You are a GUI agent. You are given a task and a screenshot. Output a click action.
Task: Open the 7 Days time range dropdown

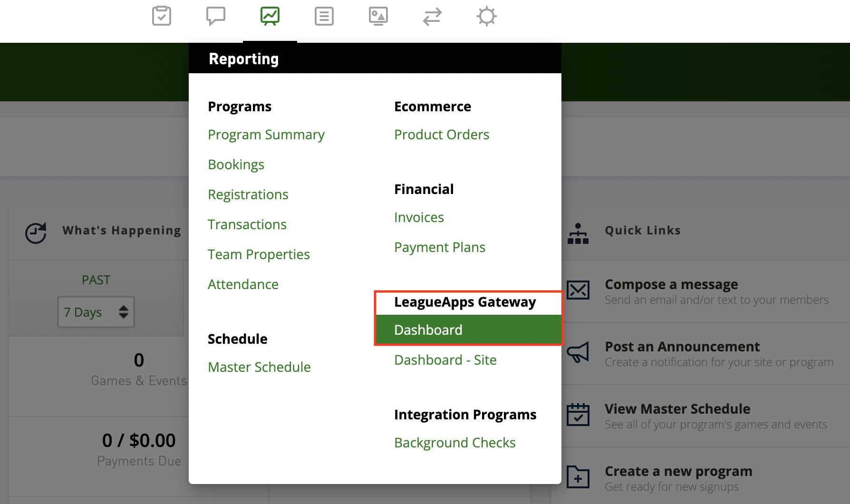(96, 312)
